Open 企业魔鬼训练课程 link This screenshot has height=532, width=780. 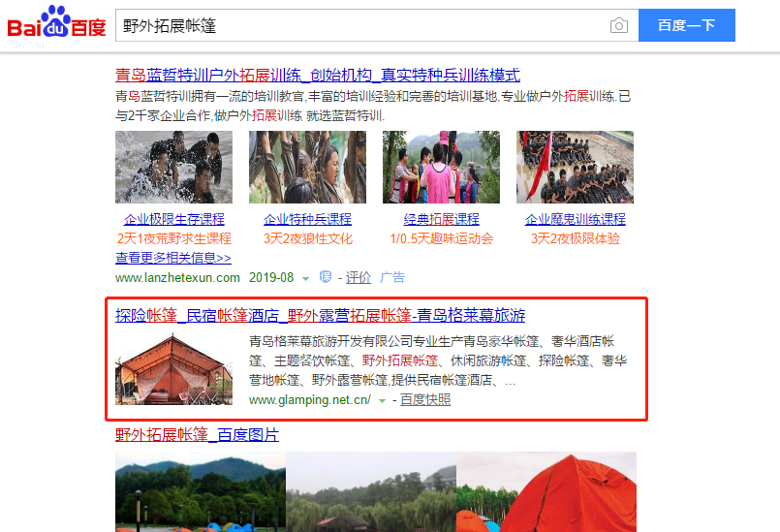(575, 219)
